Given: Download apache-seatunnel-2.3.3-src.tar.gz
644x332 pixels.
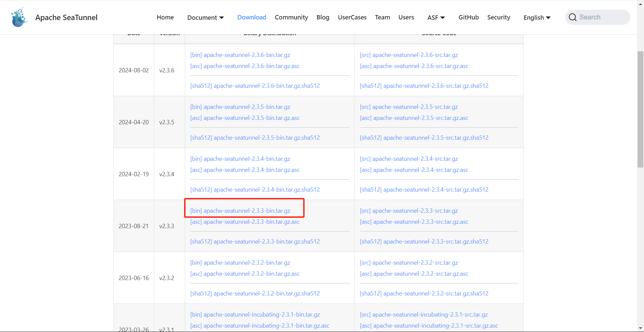Looking at the screenshot, I should pos(409,211).
